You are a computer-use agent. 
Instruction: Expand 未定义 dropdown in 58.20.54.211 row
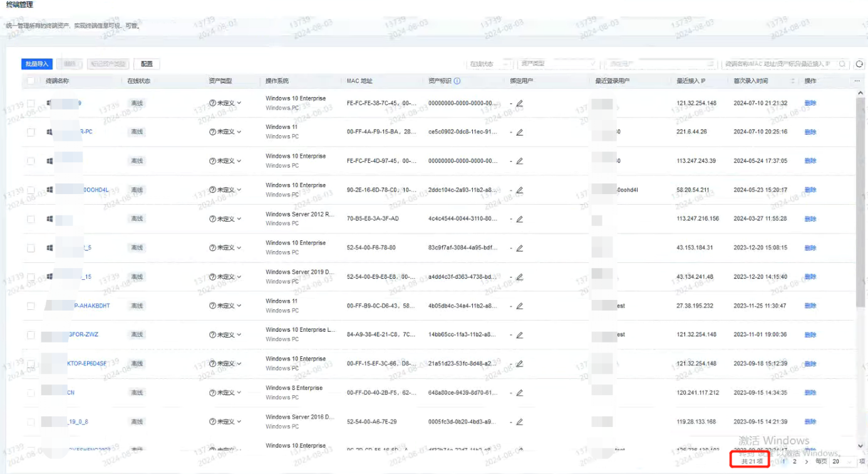pos(225,190)
